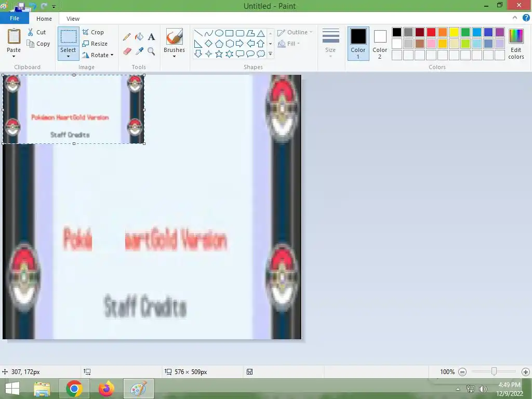Open the File menu

pos(14,18)
